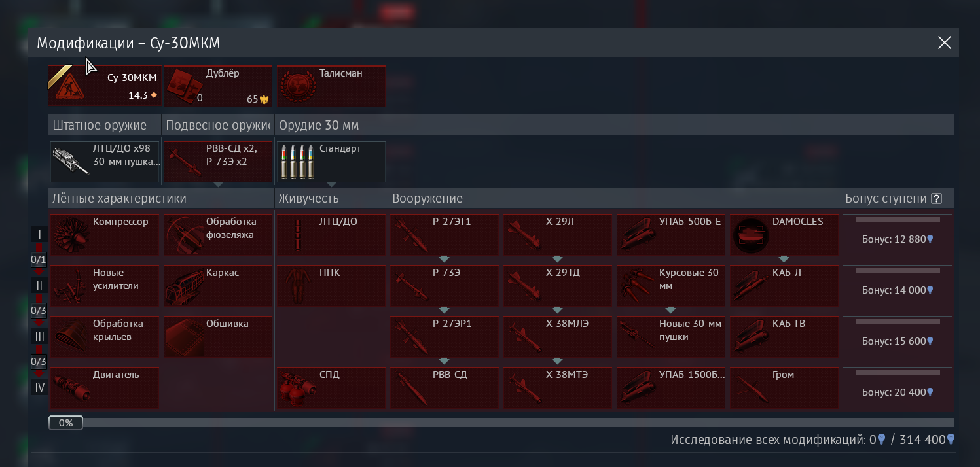Pick the Гром weapon modification
This screenshot has height=467, width=980.
tap(784, 388)
